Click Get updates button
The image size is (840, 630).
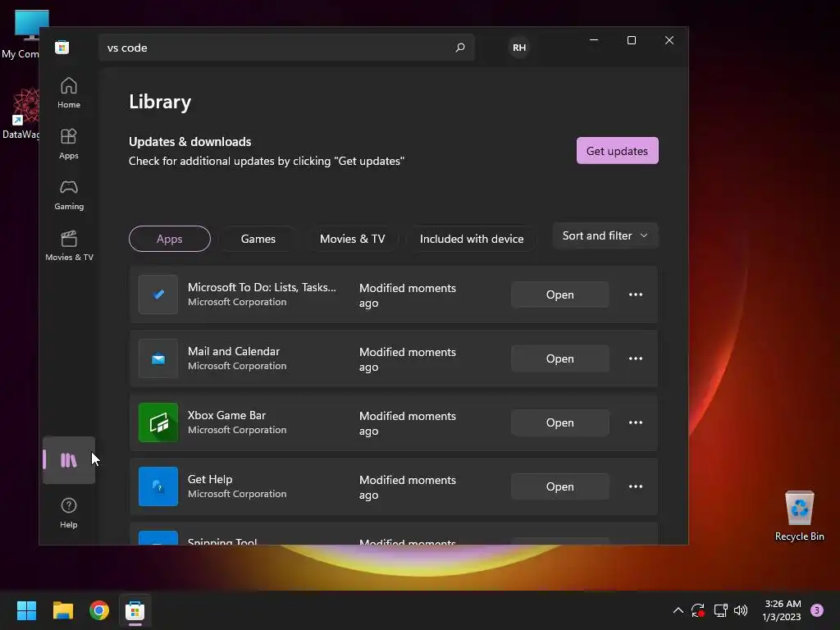pos(617,151)
